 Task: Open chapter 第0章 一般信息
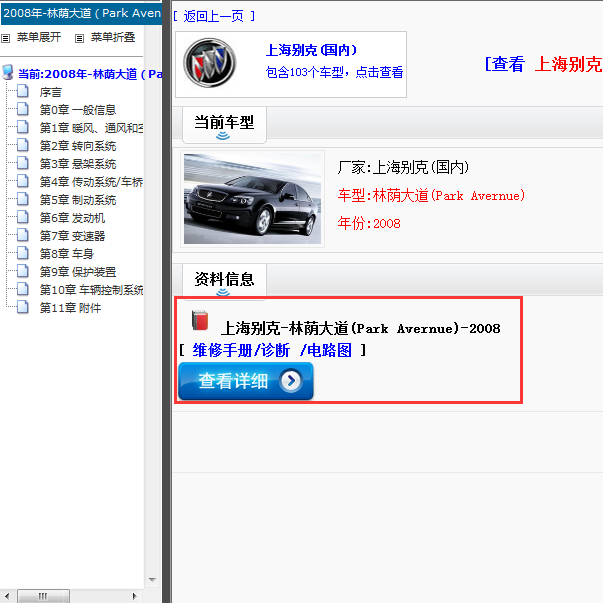click(x=78, y=110)
